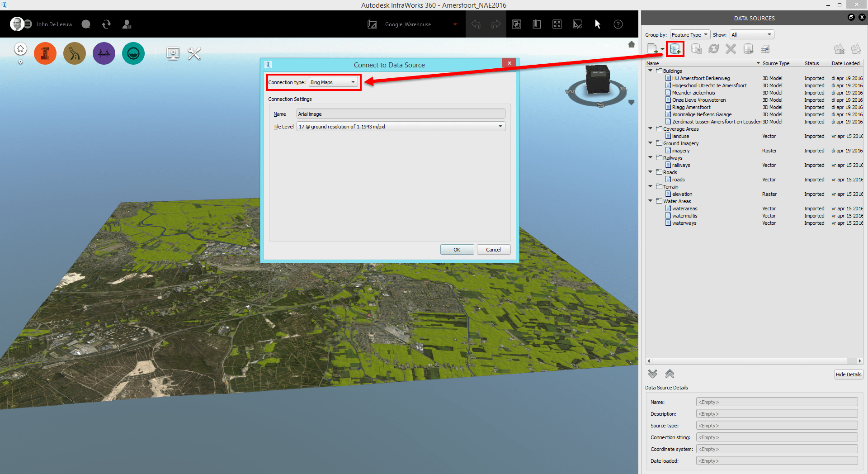Collapse the Buildings feature group
This screenshot has width=868, height=474.
651,71
